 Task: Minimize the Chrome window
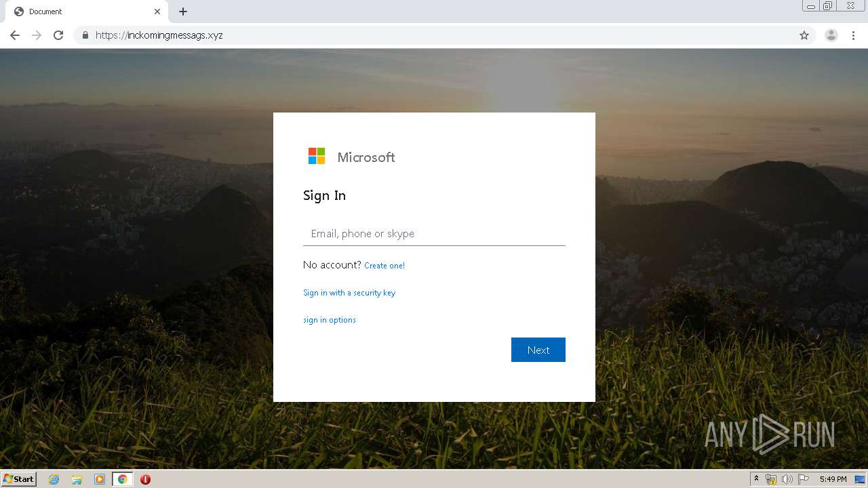(811, 6)
